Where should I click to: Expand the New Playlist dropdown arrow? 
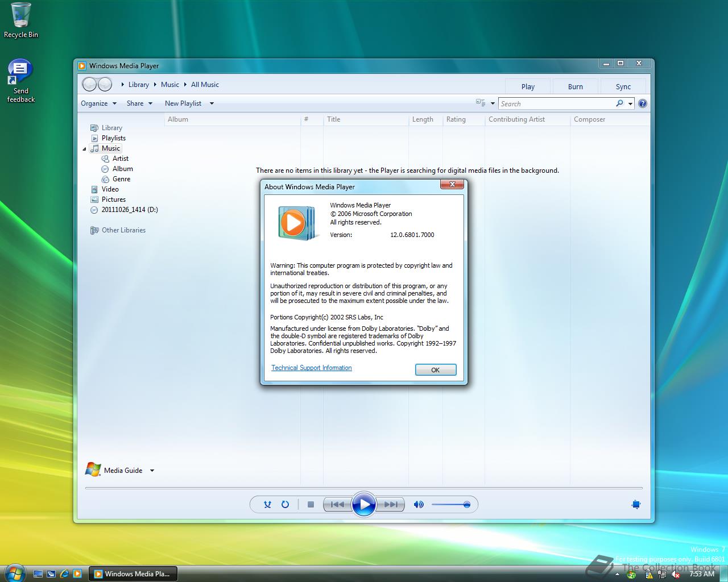click(x=212, y=103)
